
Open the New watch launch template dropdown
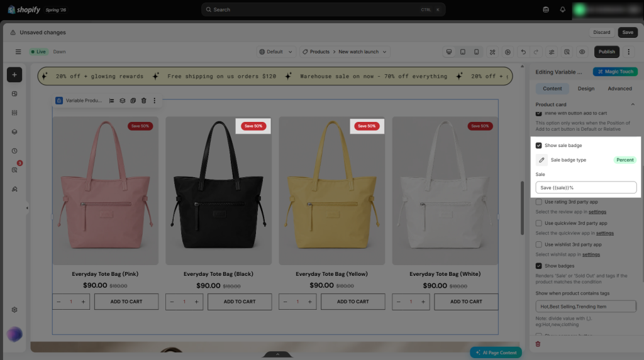coord(362,52)
